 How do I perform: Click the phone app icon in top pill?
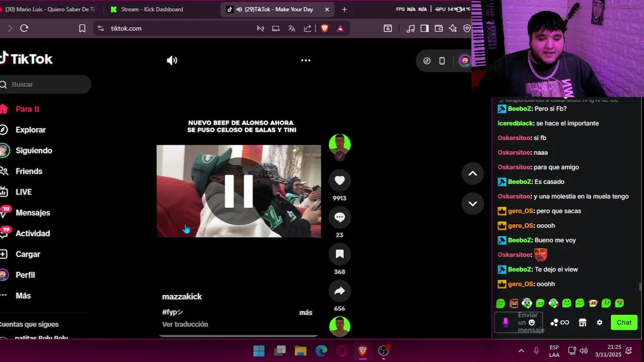pos(442,61)
